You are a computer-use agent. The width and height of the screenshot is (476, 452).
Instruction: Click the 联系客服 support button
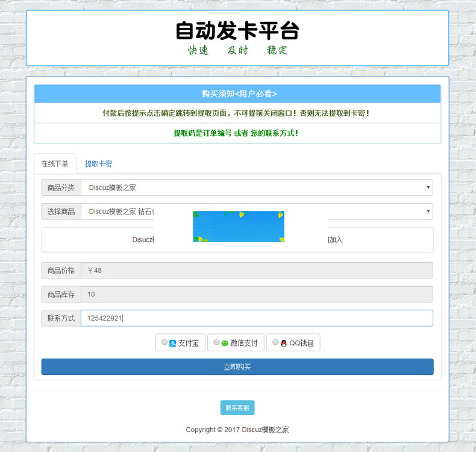(x=237, y=408)
